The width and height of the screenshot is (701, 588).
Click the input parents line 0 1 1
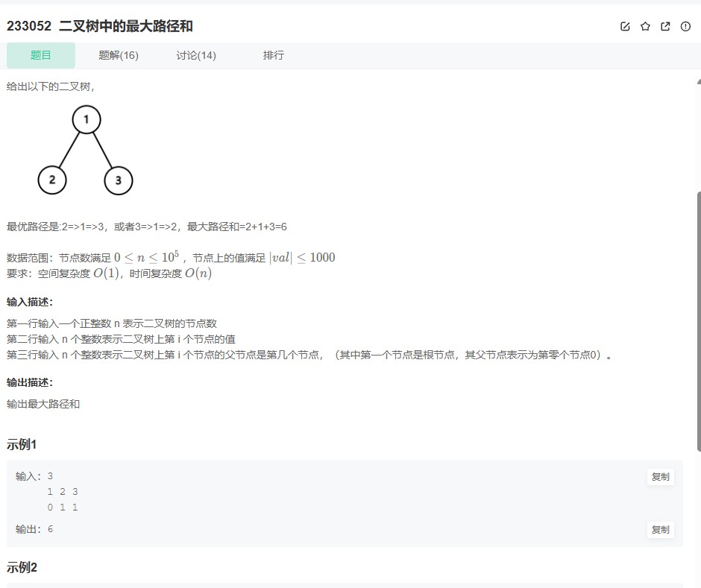tap(63, 508)
